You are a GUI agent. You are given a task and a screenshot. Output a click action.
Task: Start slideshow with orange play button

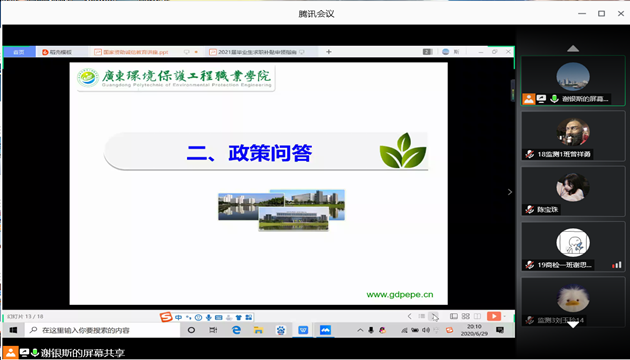coord(494,316)
